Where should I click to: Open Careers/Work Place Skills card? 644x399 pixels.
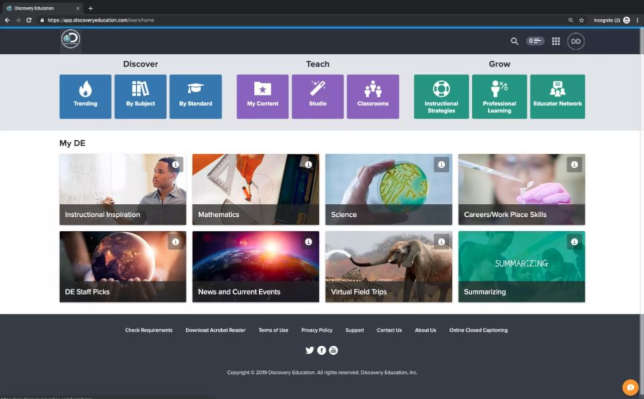pos(522,189)
